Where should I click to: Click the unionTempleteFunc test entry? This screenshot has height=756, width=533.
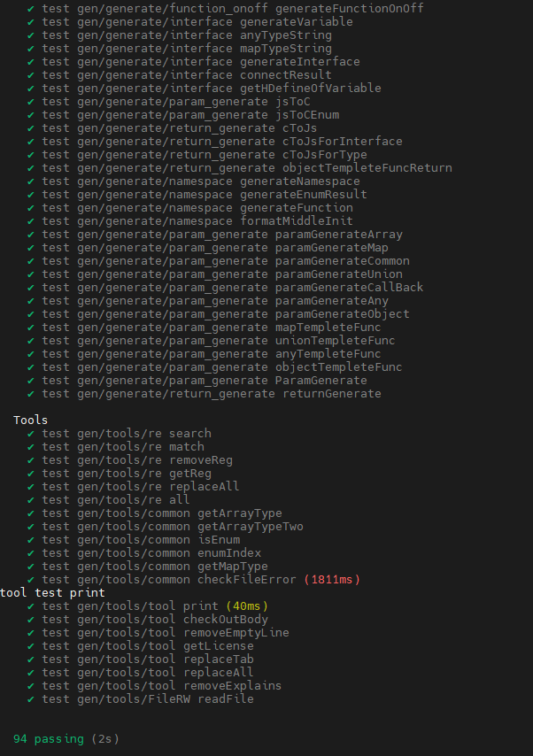[x=218, y=341]
